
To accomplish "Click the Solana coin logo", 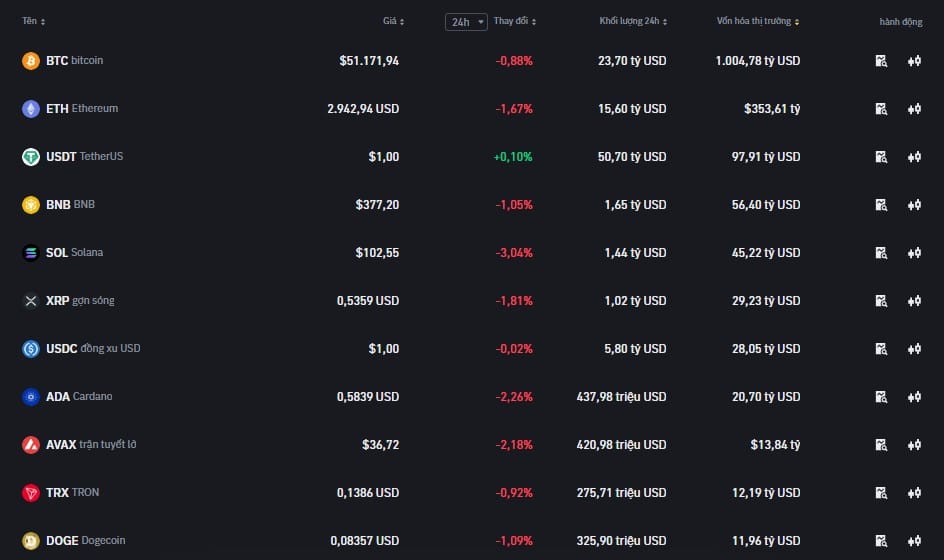I will pos(31,253).
